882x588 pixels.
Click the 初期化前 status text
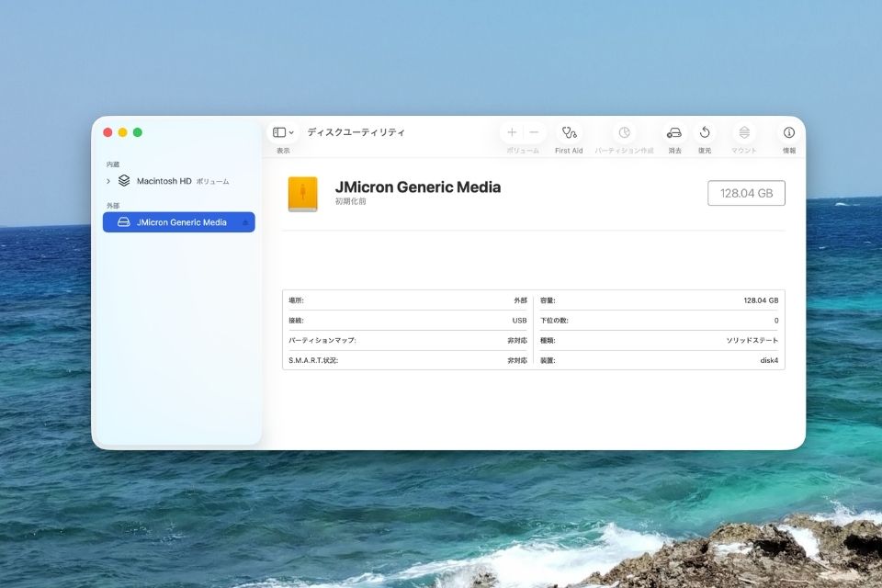tap(350, 201)
